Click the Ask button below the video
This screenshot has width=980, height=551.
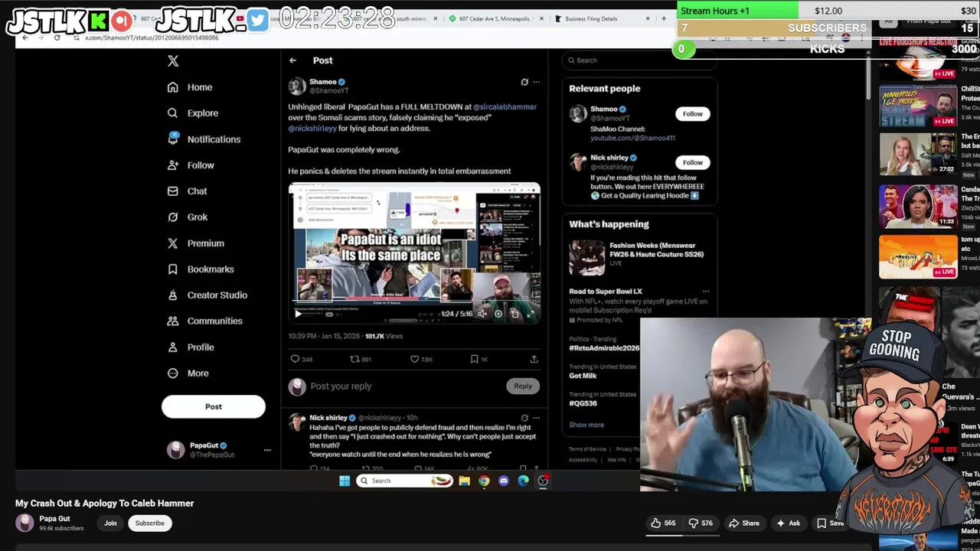pos(788,523)
